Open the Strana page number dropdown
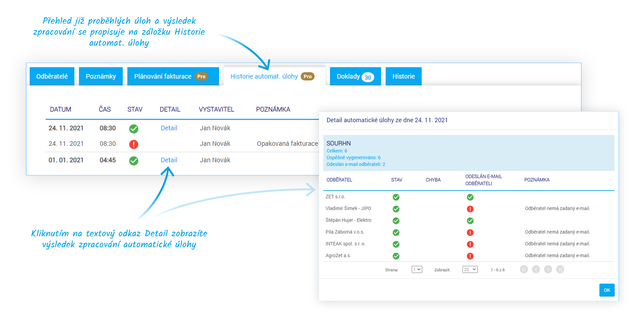This screenshot has height=325, width=644. coord(417,269)
